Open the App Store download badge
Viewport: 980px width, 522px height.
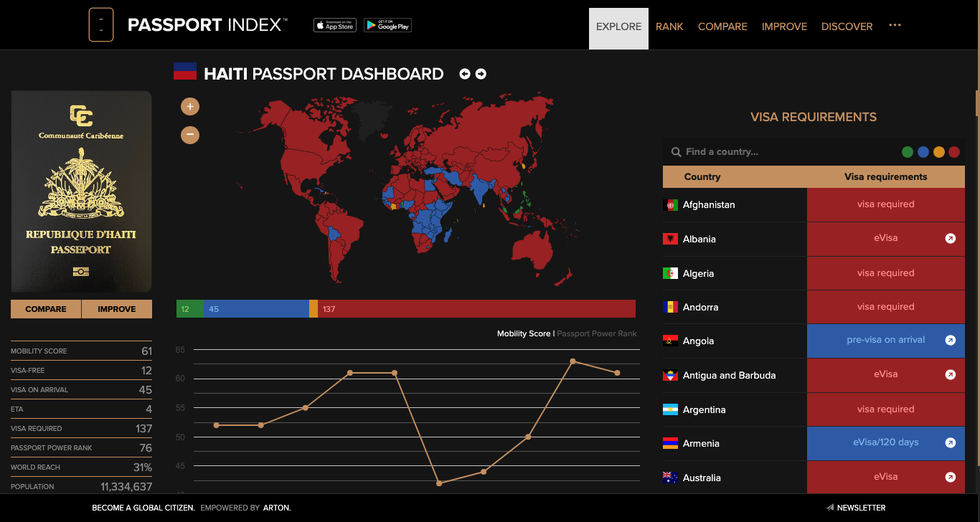pos(335,25)
